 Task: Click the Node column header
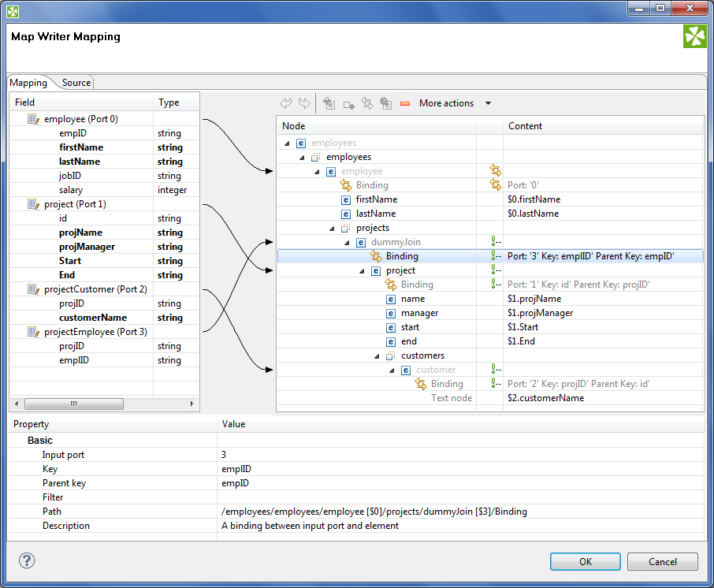click(x=376, y=126)
